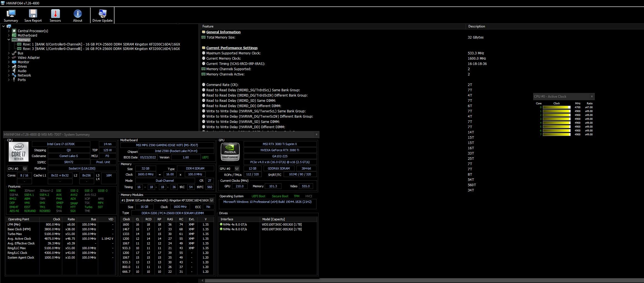Click General Information section heading
This screenshot has width=644, height=283.
click(x=223, y=32)
